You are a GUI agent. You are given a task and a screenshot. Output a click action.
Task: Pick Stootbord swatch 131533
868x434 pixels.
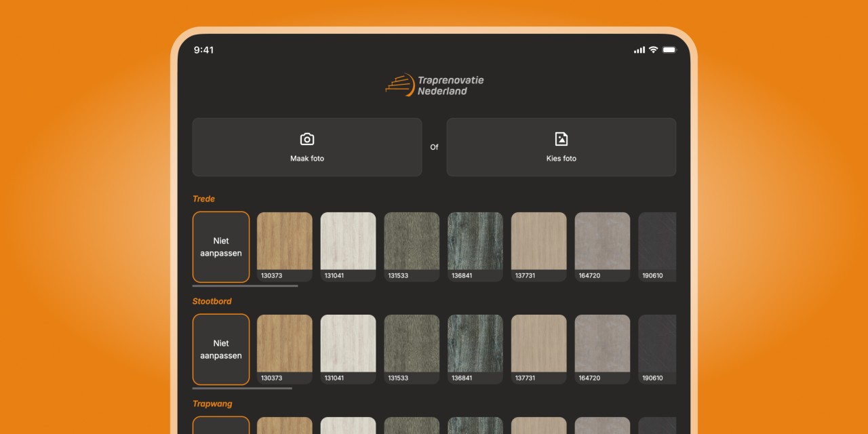[x=412, y=349]
